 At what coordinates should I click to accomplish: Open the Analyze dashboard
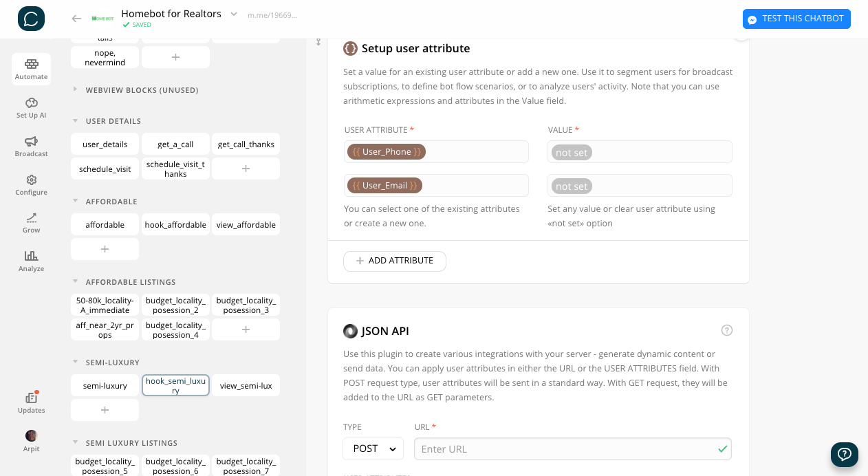(31, 261)
